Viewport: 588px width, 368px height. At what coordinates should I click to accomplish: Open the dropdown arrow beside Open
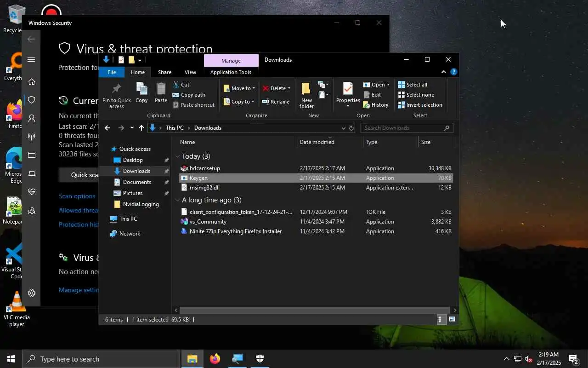388,85
